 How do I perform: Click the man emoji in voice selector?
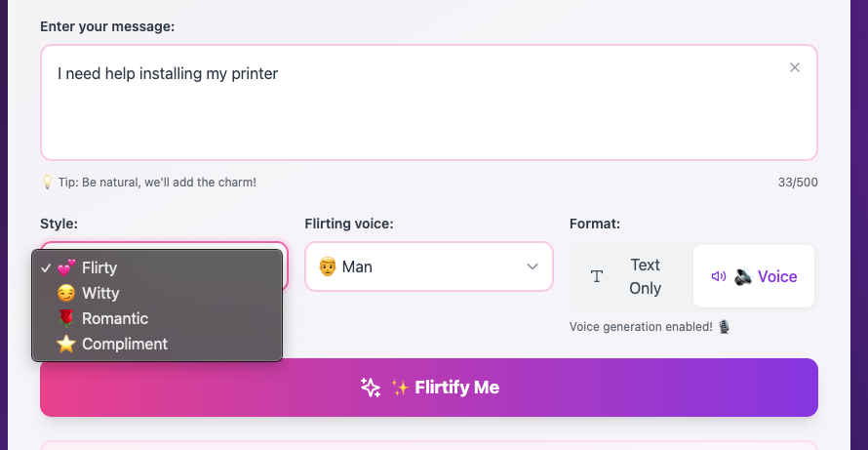(x=328, y=266)
